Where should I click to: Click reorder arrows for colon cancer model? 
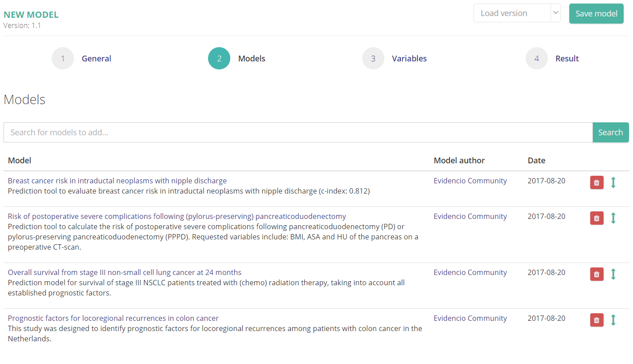pyautogui.click(x=613, y=320)
